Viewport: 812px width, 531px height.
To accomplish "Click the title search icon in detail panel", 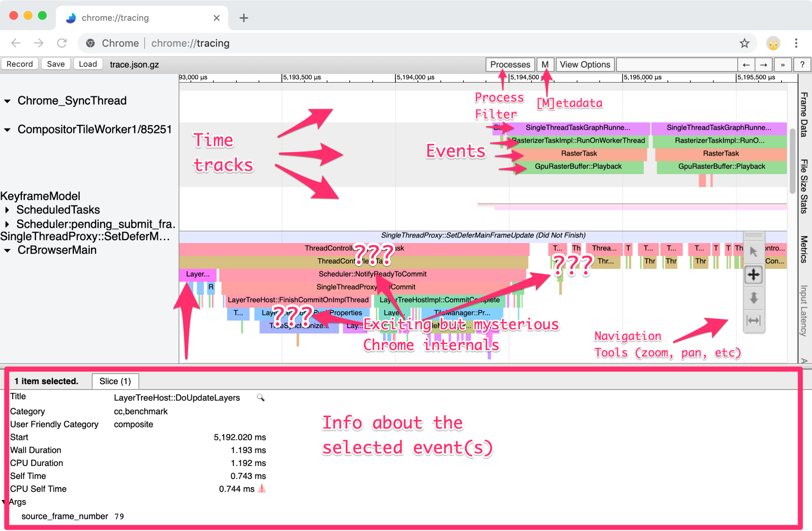I will click(260, 398).
